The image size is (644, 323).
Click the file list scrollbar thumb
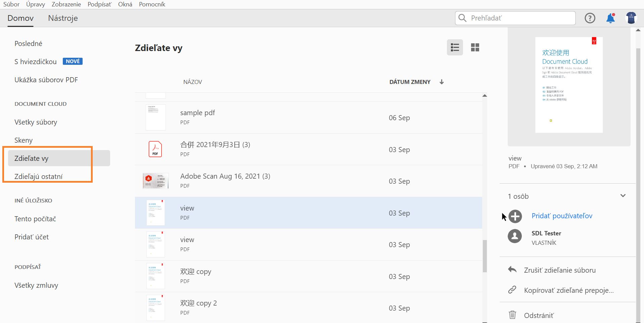tap(485, 256)
